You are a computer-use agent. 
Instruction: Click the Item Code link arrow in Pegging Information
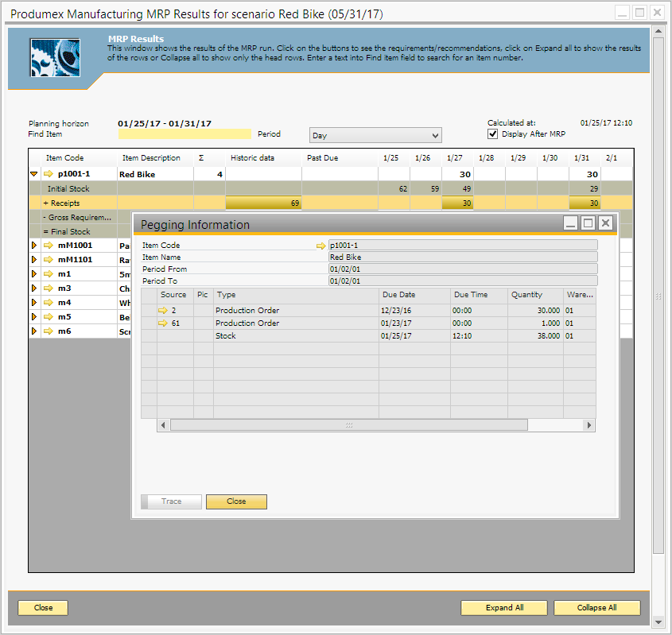(321, 246)
